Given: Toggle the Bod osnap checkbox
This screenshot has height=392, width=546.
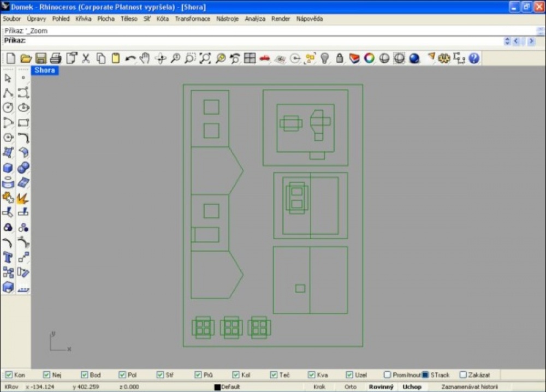Looking at the screenshot, I should tap(84, 375).
